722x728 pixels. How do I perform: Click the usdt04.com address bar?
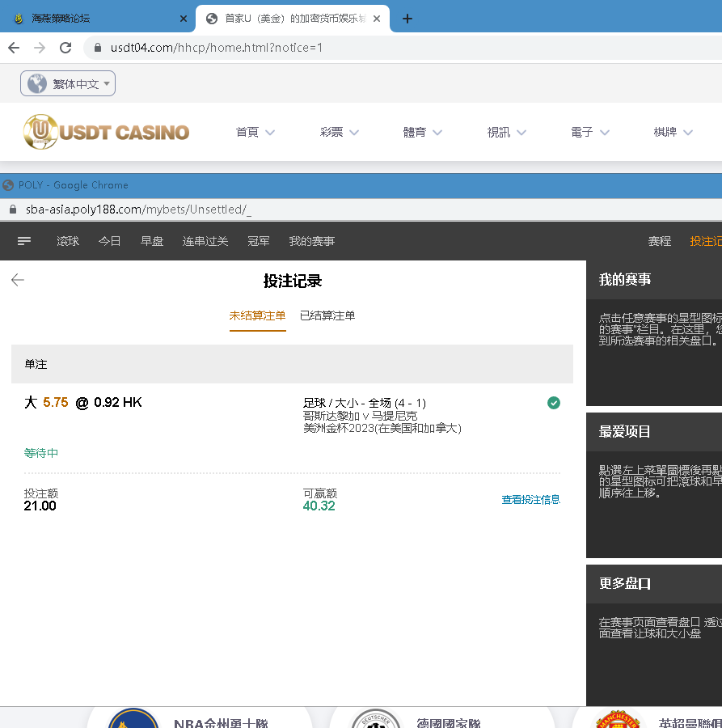point(403,48)
